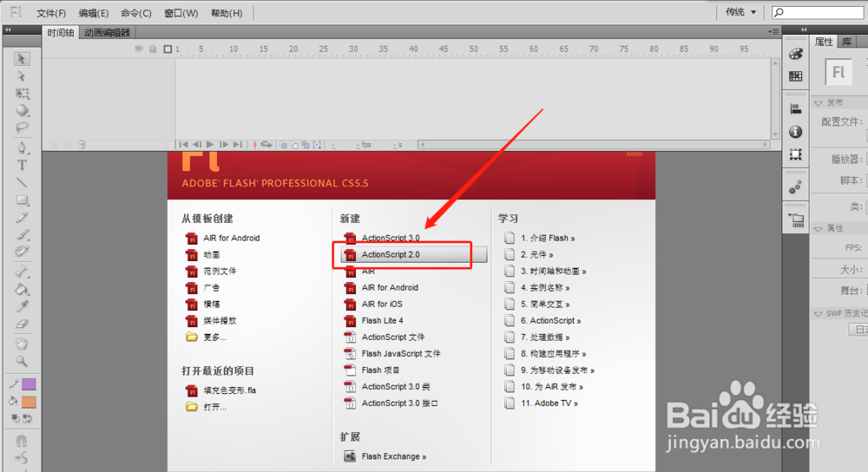Screen dimensions: 868x472
Task: Switch to the 动画编辑器 tab
Action: pyautogui.click(x=107, y=33)
